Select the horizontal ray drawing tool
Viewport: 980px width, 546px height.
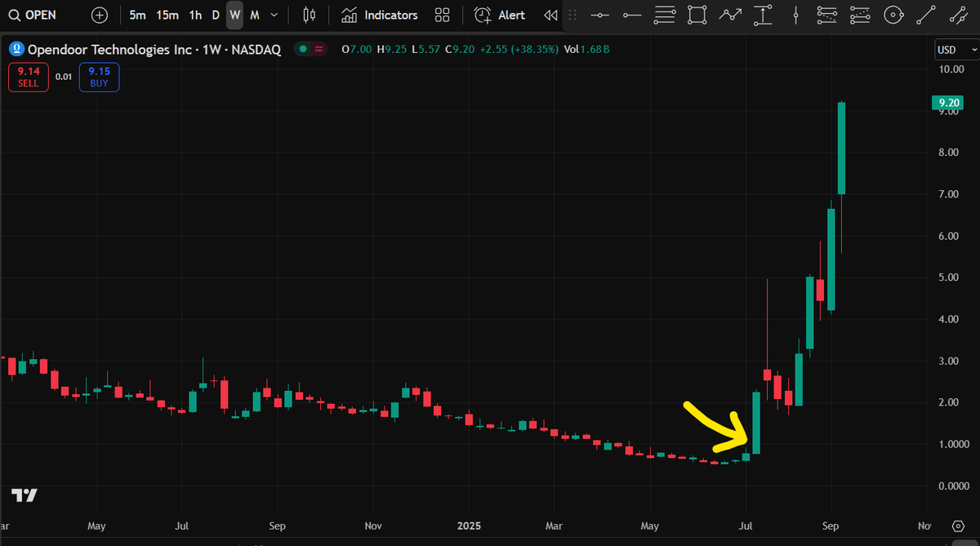pyautogui.click(x=632, y=15)
